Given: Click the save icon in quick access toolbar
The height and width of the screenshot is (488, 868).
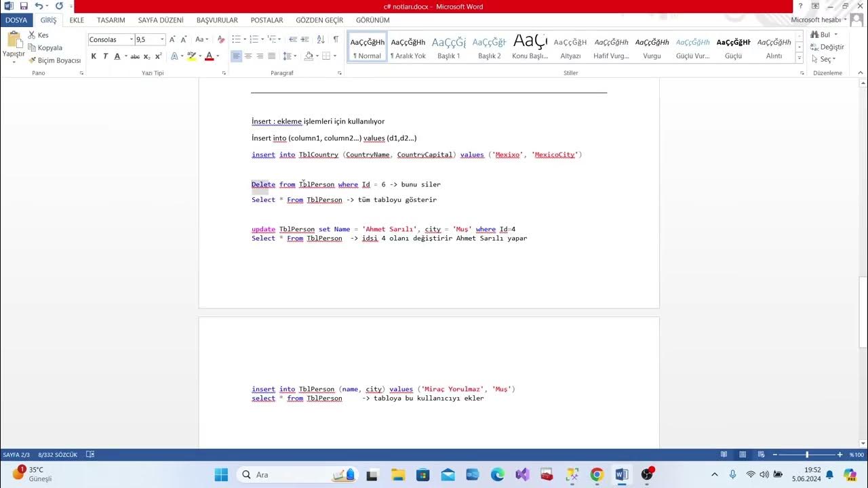Looking at the screenshot, I should click(x=24, y=6).
